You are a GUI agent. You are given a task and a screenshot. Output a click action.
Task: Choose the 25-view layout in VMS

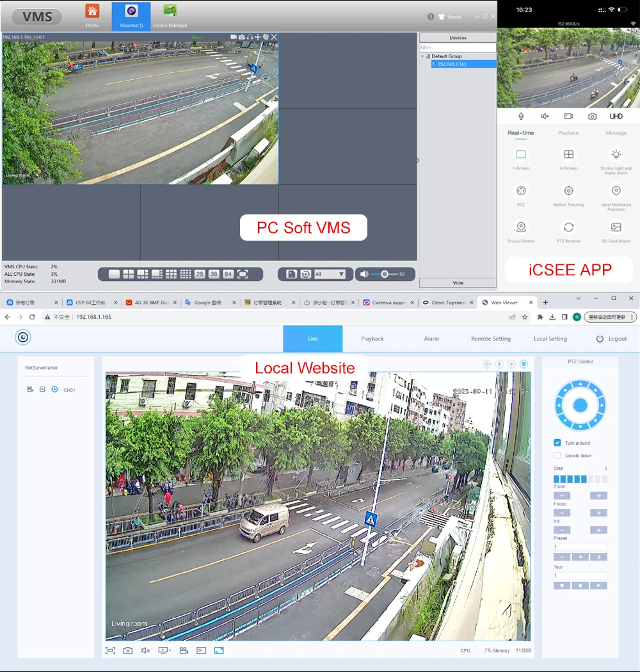(x=200, y=275)
